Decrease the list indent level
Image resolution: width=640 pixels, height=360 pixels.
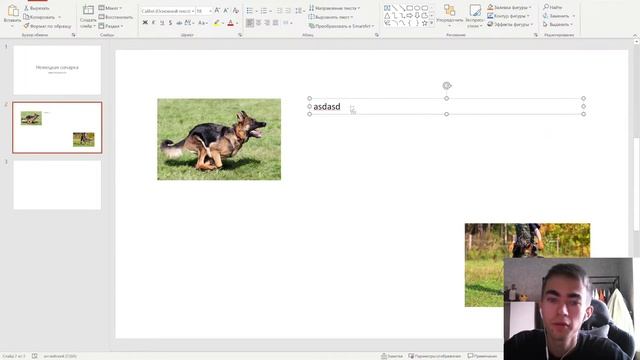[280, 11]
